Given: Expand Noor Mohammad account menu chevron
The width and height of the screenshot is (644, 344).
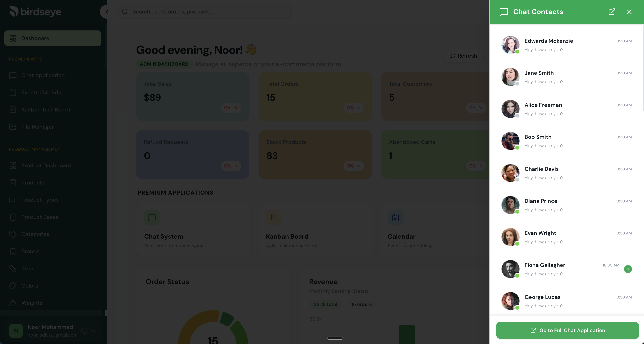Looking at the screenshot, I should [93, 331].
